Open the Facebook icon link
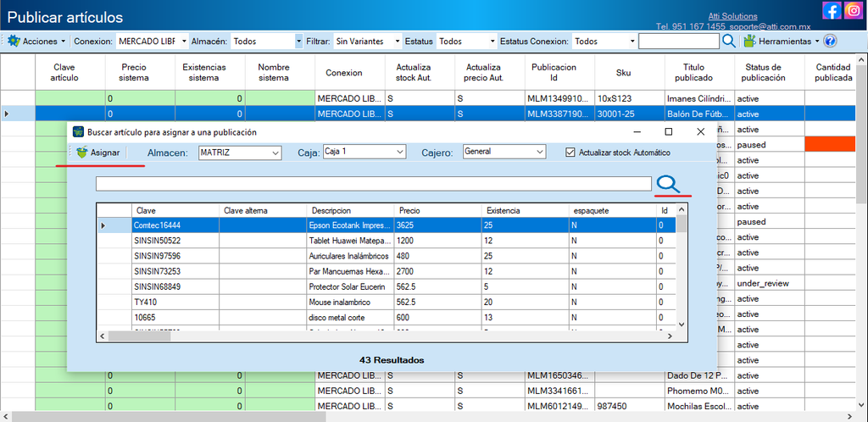Viewport: 868px width, 422px height. [831, 10]
